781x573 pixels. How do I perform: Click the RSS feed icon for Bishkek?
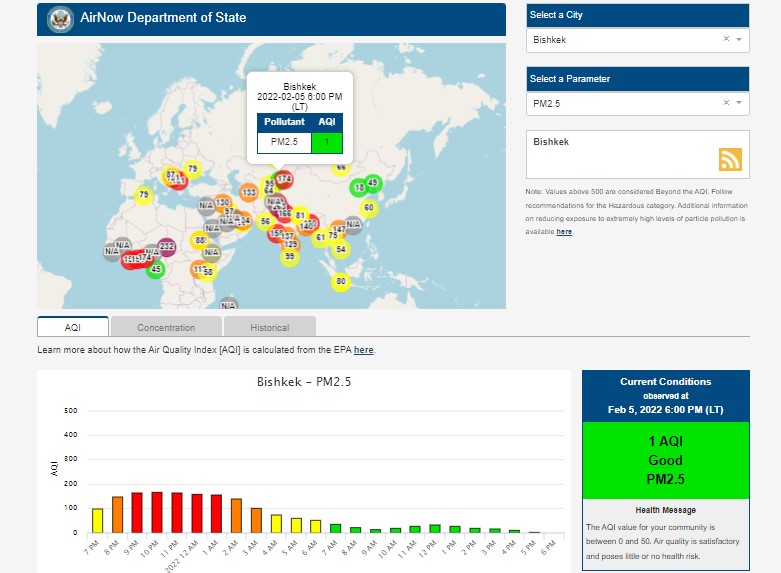pyautogui.click(x=730, y=159)
